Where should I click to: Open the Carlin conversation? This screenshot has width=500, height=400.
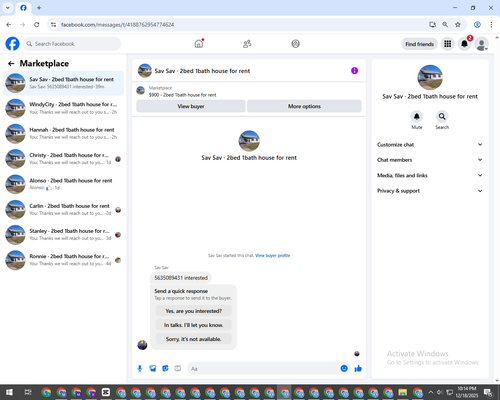63,209
